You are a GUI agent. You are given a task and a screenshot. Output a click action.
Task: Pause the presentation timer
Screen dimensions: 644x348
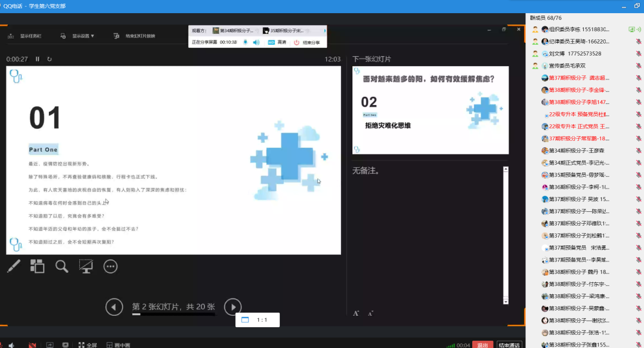click(x=38, y=59)
